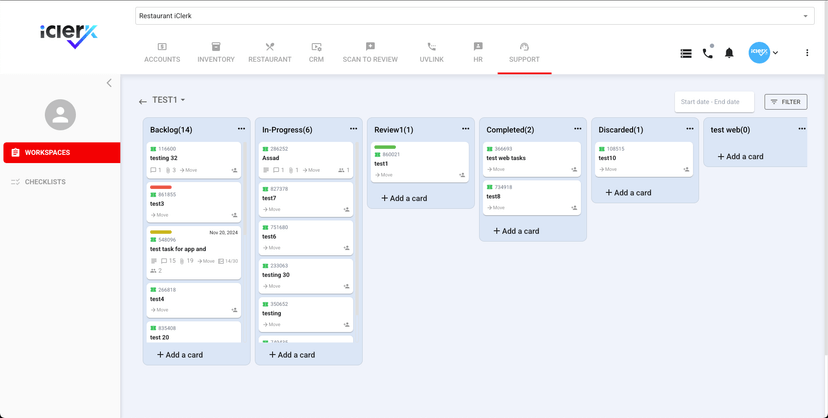Viewport: 828px width, 418px height.
Task: Open Completed column three-dot options
Action: click(x=577, y=129)
